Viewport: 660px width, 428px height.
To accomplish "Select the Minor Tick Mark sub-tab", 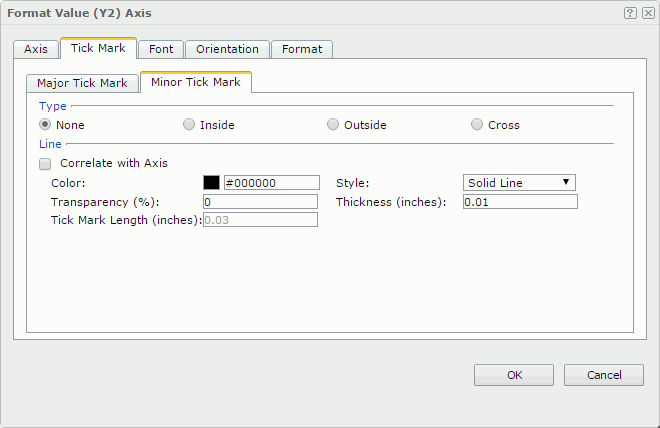I will click(x=195, y=82).
